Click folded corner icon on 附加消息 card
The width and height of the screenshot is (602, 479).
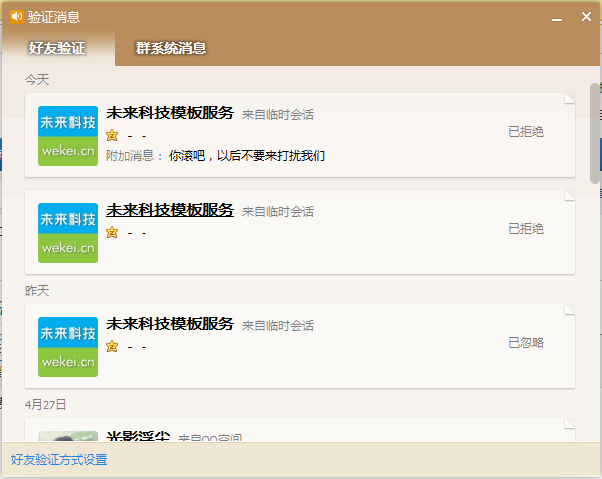pos(569,99)
